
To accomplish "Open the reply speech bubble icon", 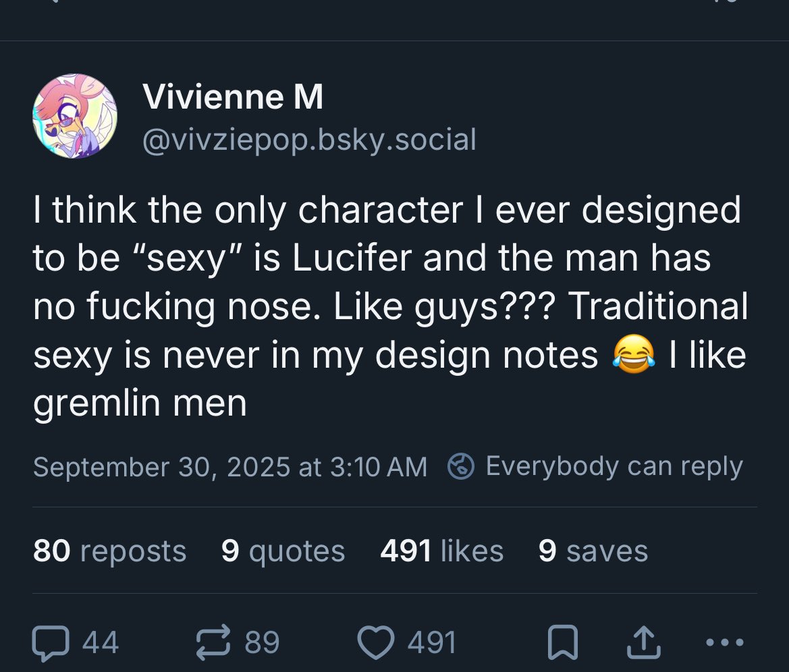I will (x=51, y=643).
